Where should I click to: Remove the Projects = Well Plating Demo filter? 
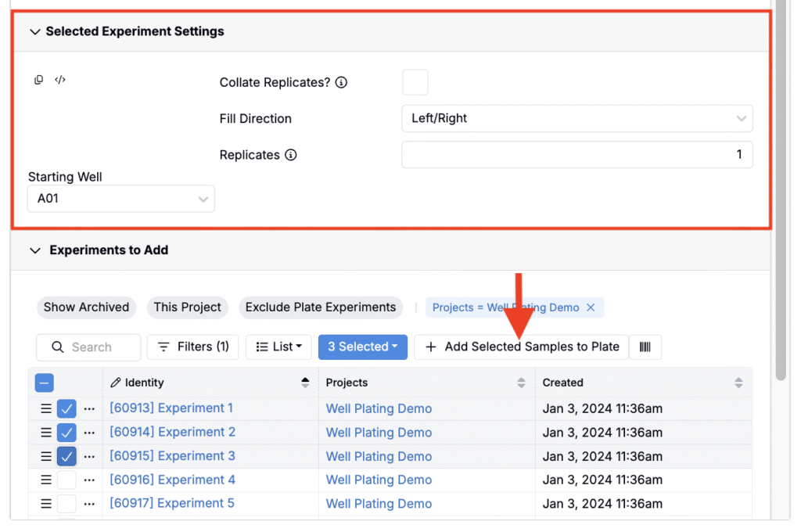[591, 307]
